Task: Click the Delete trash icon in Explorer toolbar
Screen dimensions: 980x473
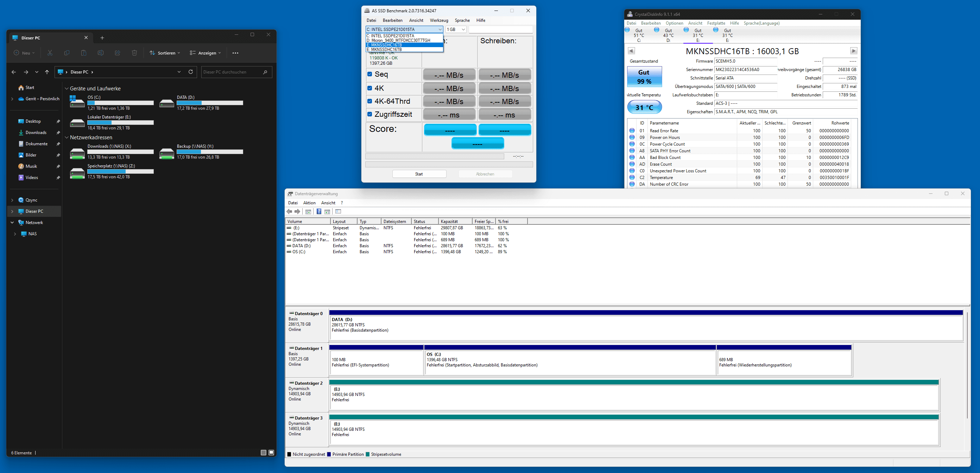Action: coord(134,53)
